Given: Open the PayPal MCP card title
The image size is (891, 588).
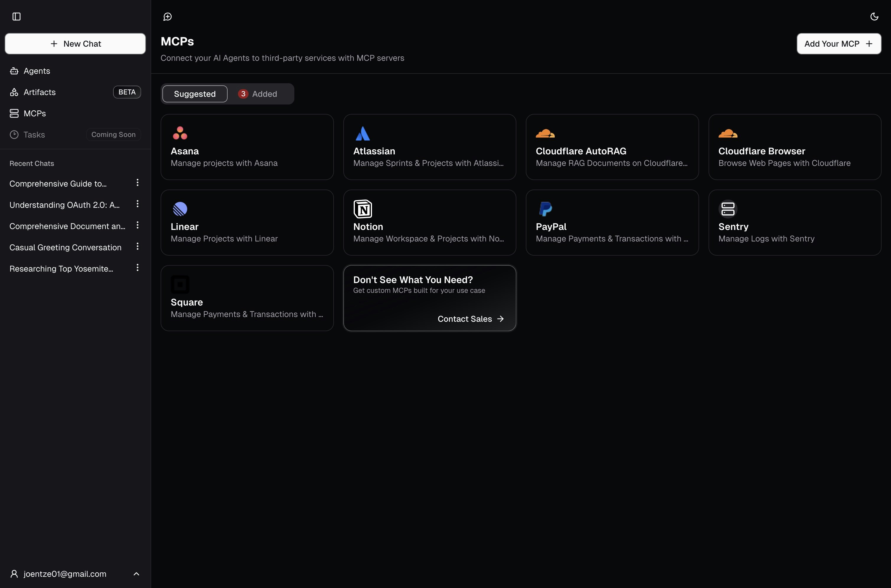Looking at the screenshot, I should (x=551, y=227).
